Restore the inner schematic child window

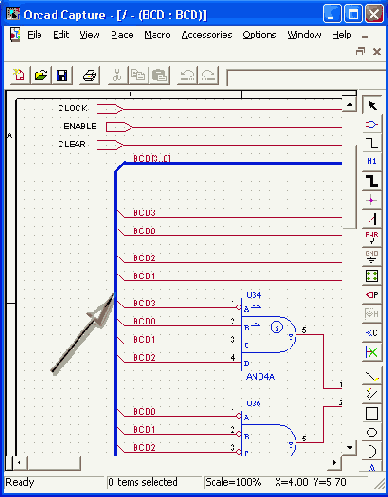pos(360,51)
